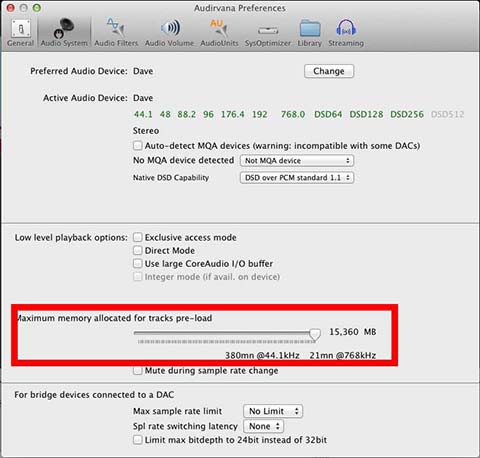Image resolution: width=480 pixels, height=458 pixels.
Task: Enable Mute during sample rate change
Action: tap(138, 371)
